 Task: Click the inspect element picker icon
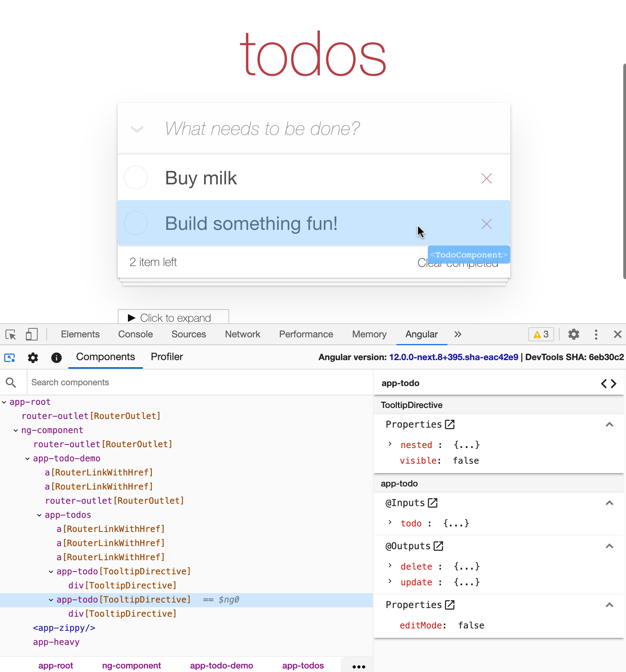tap(11, 335)
